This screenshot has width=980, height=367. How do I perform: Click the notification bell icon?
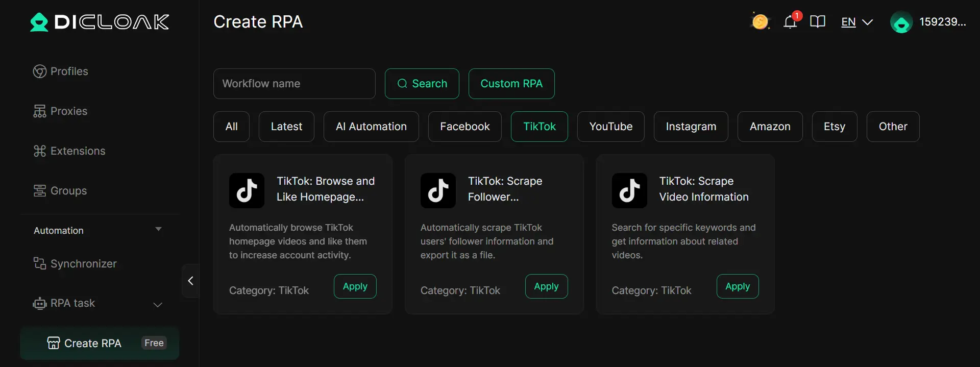pyautogui.click(x=790, y=22)
